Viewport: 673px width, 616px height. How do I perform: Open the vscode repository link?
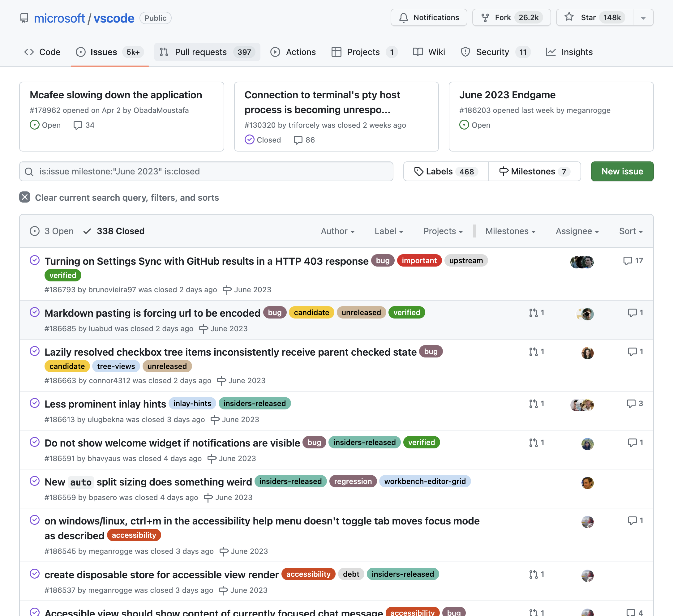point(114,18)
